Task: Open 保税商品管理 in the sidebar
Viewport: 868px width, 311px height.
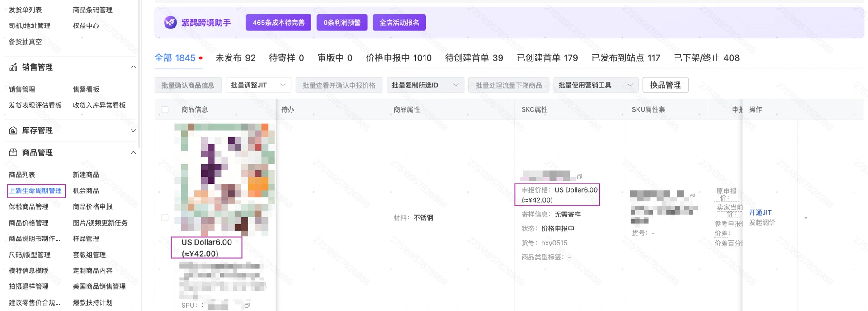Action: coord(28,207)
